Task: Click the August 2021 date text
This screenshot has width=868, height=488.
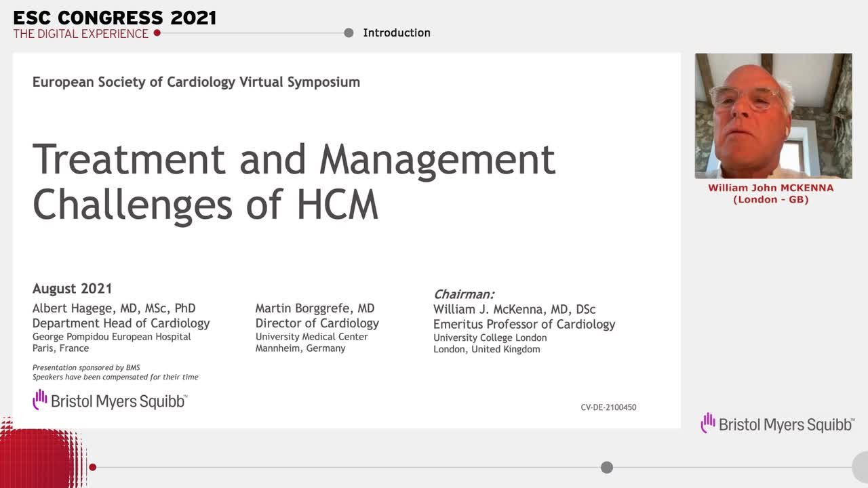Action: coord(73,289)
